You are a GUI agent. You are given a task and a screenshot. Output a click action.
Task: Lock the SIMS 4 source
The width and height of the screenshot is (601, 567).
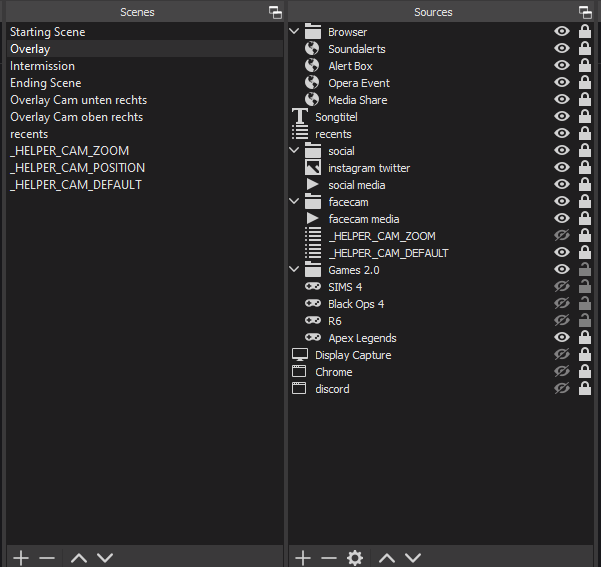(x=585, y=287)
